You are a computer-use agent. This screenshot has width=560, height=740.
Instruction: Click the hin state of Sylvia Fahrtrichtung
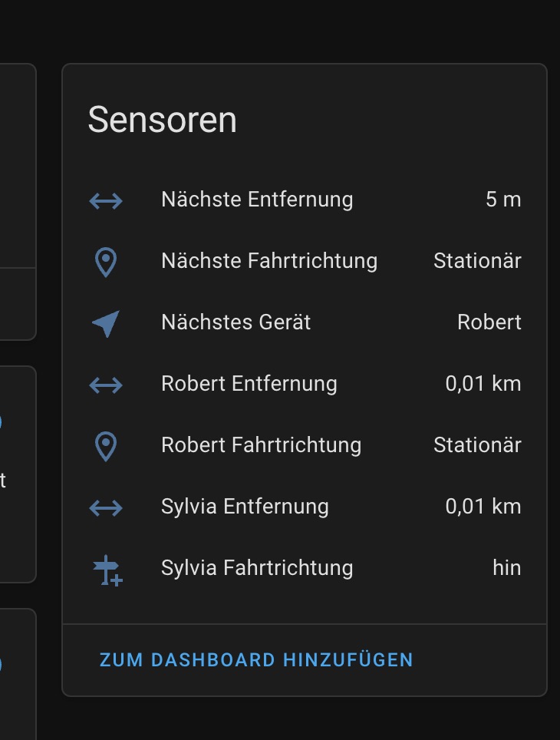click(507, 568)
